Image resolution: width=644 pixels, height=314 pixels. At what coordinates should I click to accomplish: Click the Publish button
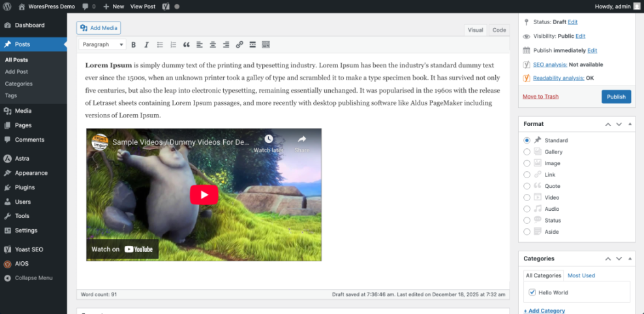[x=616, y=97]
